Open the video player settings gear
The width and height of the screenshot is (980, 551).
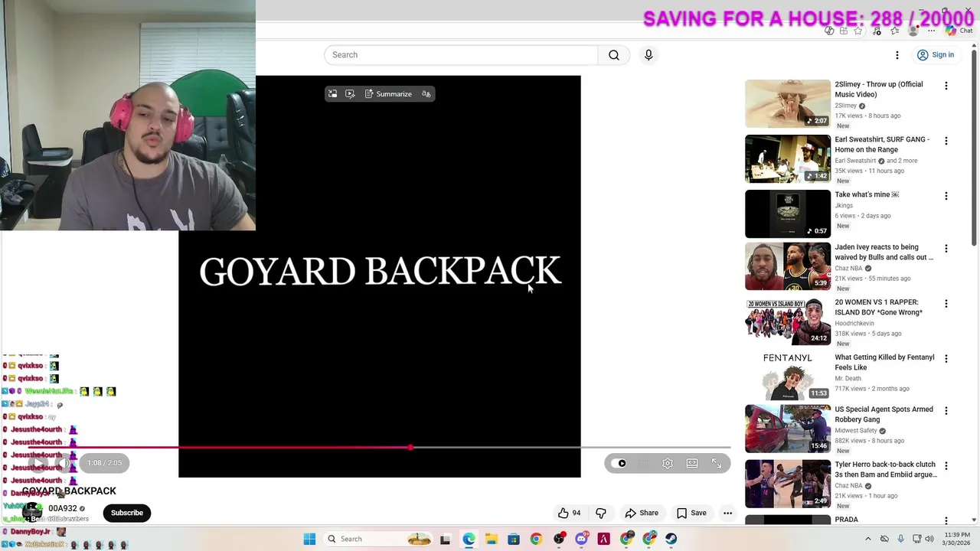pos(668,463)
